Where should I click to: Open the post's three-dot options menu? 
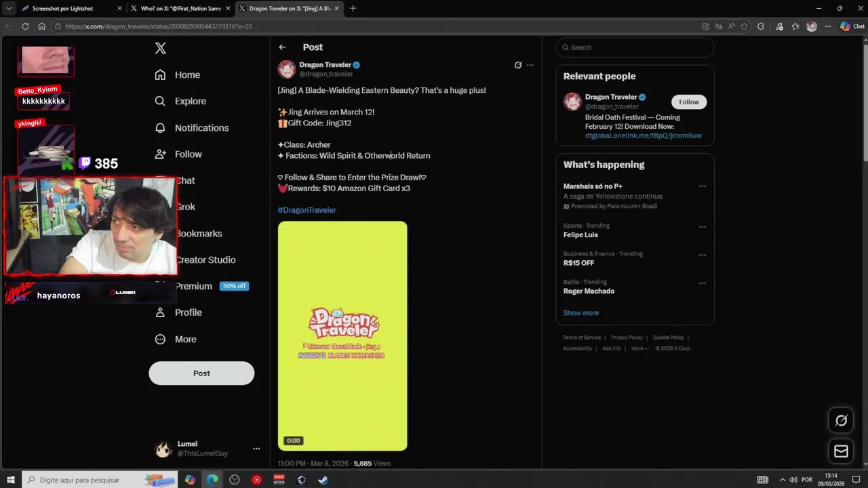pos(530,65)
